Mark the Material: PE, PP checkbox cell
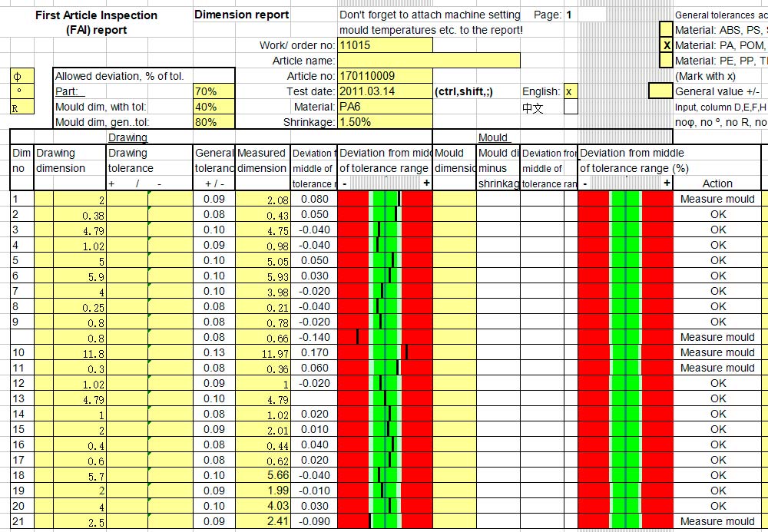 tap(666, 61)
